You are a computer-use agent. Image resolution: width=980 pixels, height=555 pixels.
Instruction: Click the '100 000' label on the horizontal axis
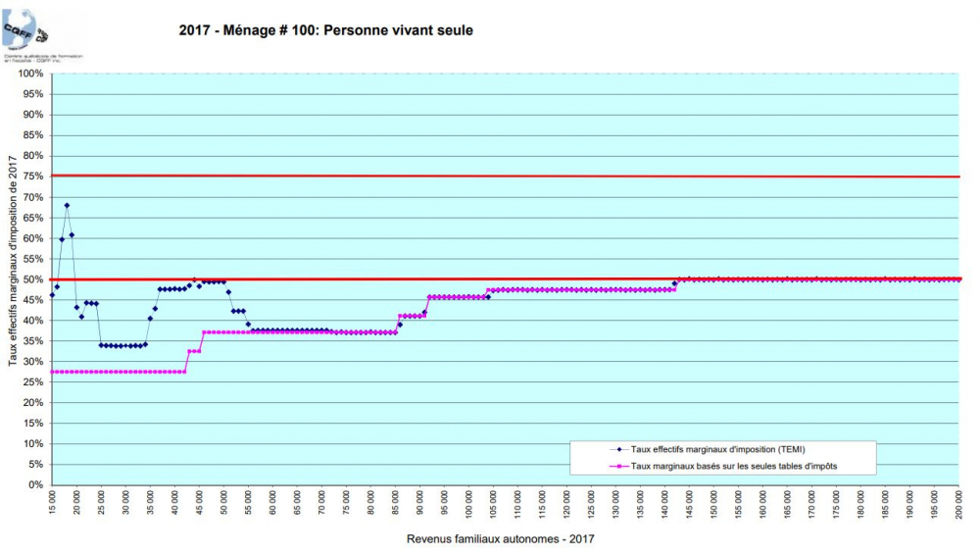click(x=469, y=503)
